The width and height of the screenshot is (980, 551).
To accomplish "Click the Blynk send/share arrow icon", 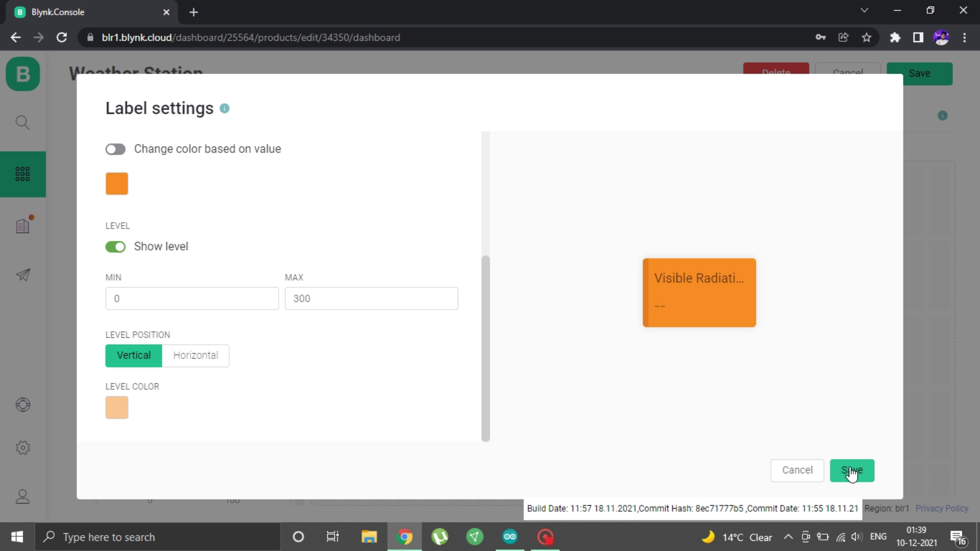I will click(22, 274).
